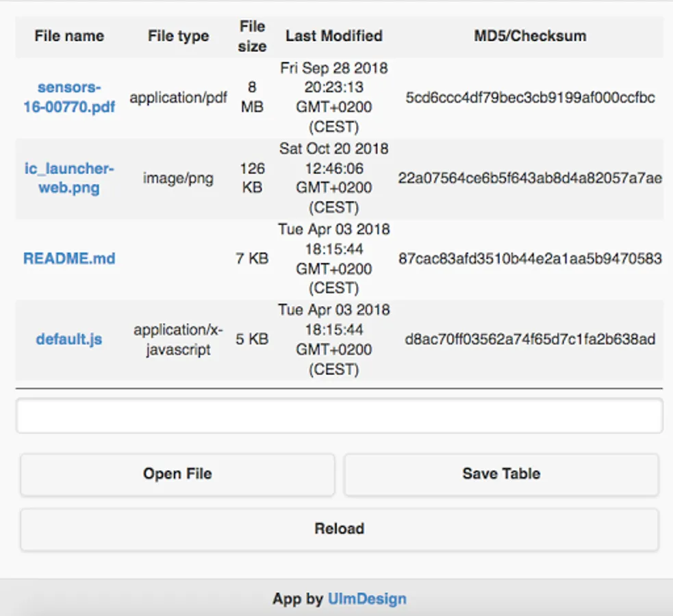Viewport: 673px width, 616px height.
Task: Click the 126 KB file size cell
Action: [252, 178]
